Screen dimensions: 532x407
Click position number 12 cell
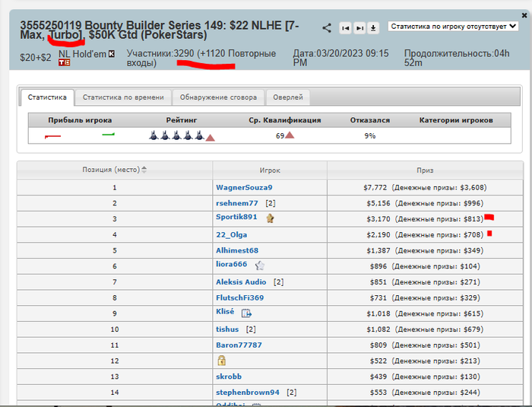pyautogui.click(x=115, y=361)
